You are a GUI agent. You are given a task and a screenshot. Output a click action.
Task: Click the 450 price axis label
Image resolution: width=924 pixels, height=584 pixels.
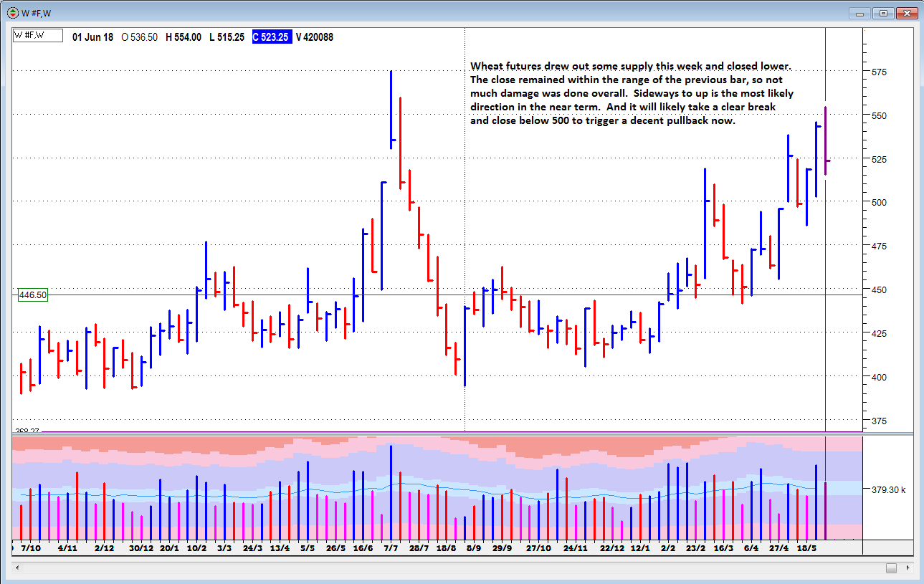coord(880,289)
